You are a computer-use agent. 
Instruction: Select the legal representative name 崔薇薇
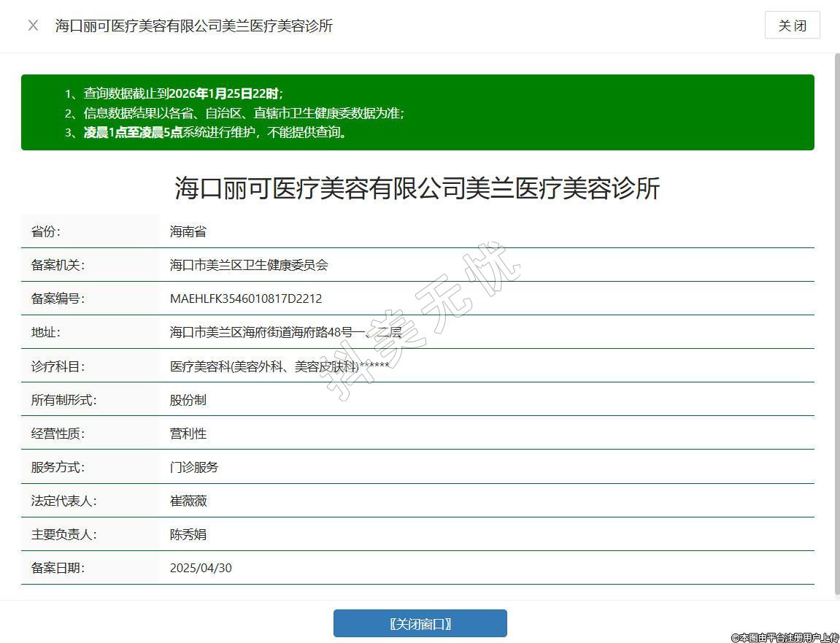point(188,501)
